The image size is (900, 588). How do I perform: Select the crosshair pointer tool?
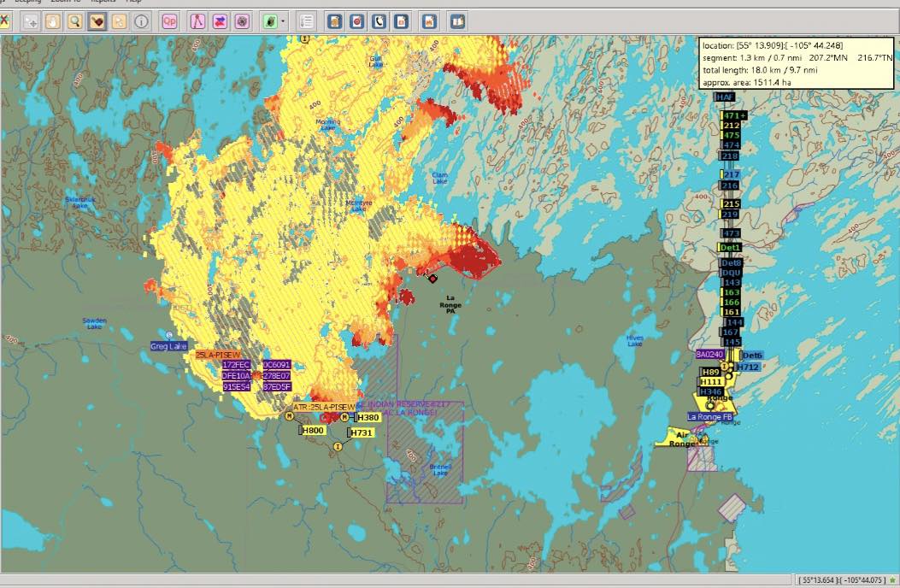pyautogui.click(x=31, y=22)
